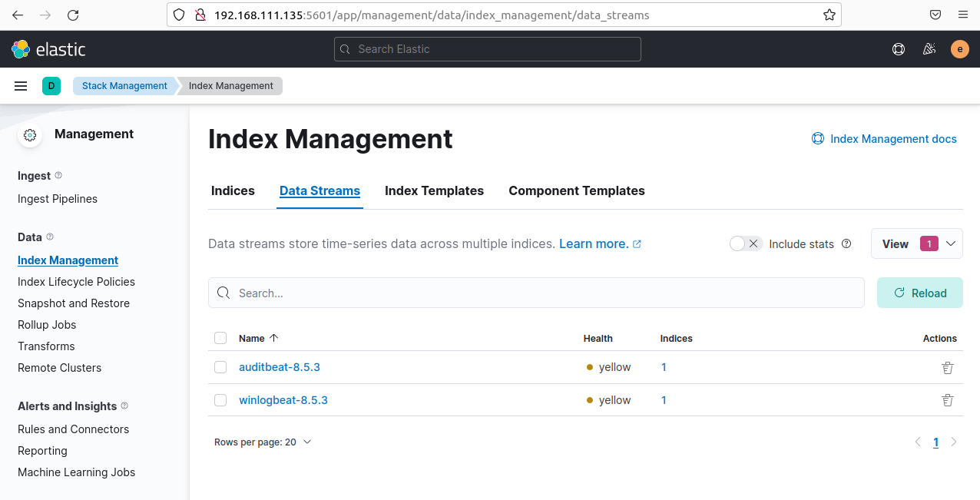Image resolution: width=980 pixels, height=500 pixels.
Task: Bookmark this page with the star
Action: click(829, 15)
